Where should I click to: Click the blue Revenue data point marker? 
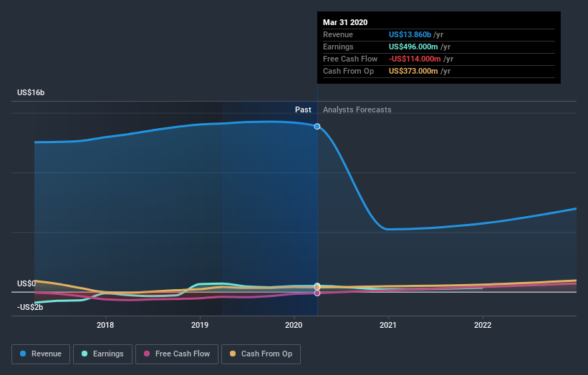pyautogui.click(x=317, y=127)
